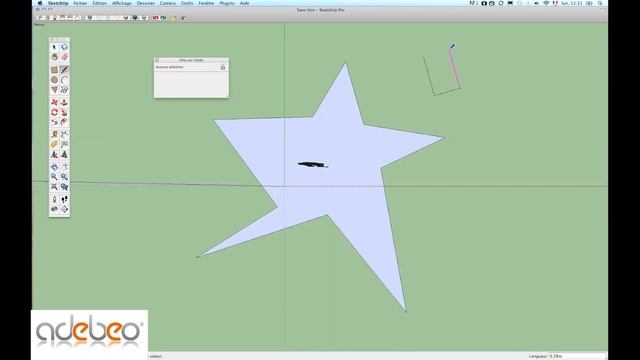
Task: Activate the Orbit tool
Action: tap(54, 167)
